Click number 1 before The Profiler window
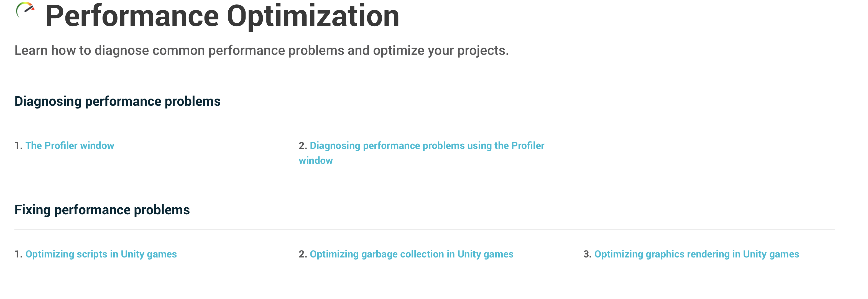This screenshot has width=868, height=299. pyautogui.click(x=19, y=145)
